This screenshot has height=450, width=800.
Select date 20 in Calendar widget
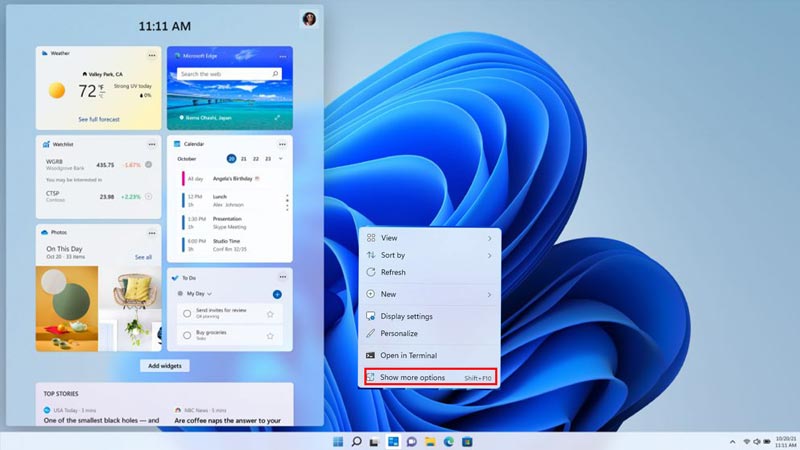click(231, 159)
